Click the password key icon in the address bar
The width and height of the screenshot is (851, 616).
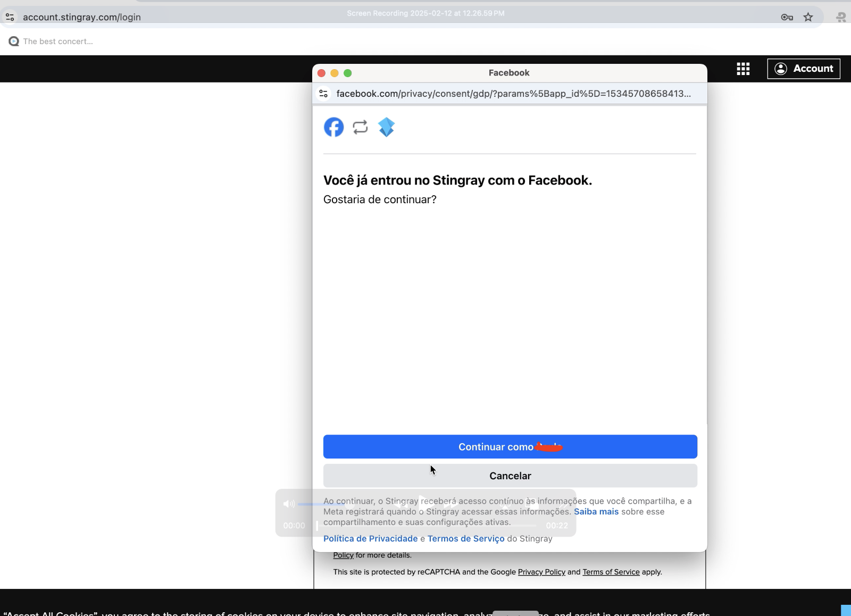(788, 16)
